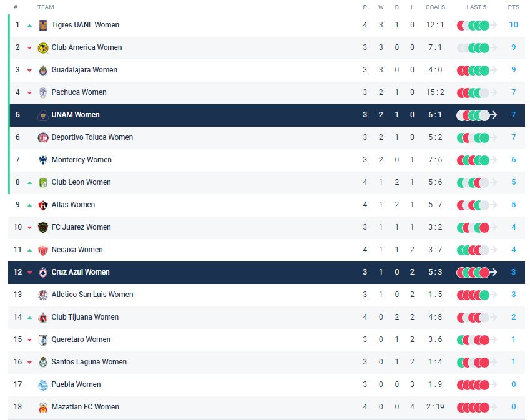Click the Puebla Women points value
Screen dimensions: 530x420
[x=514, y=384]
